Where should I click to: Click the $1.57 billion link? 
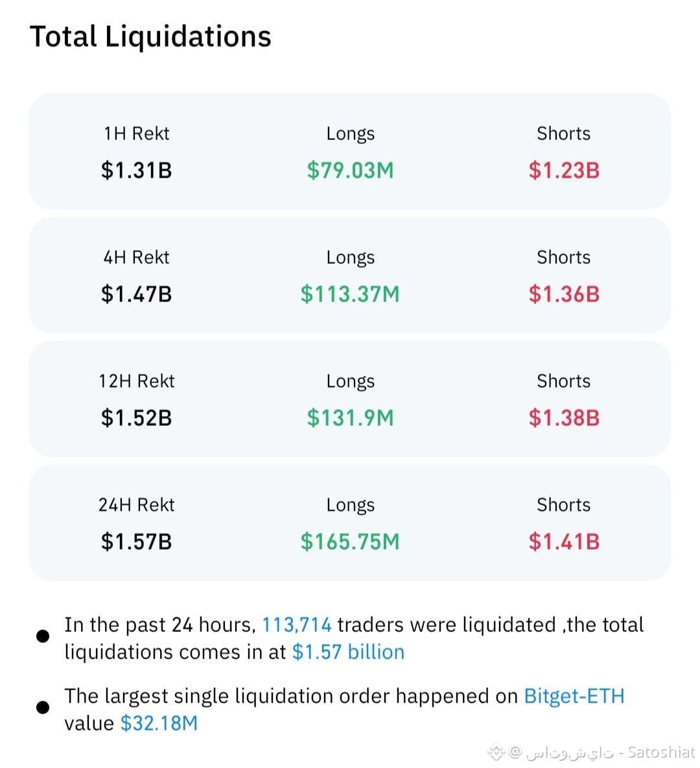(348, 653)
